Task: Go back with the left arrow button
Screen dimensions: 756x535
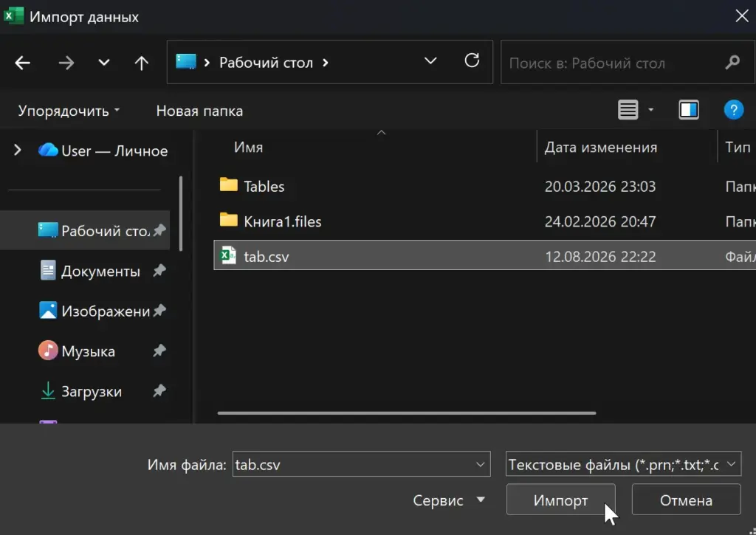Action: pyautogui.click(x=22, y=63)
